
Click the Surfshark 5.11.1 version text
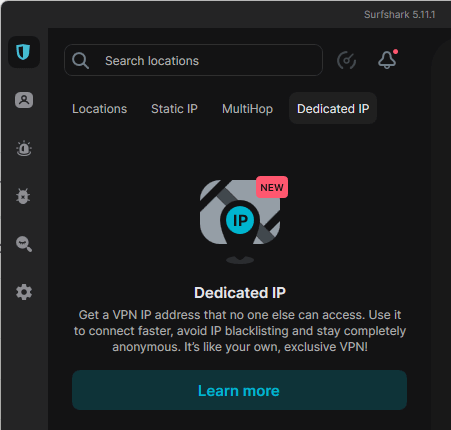(399, 15)
